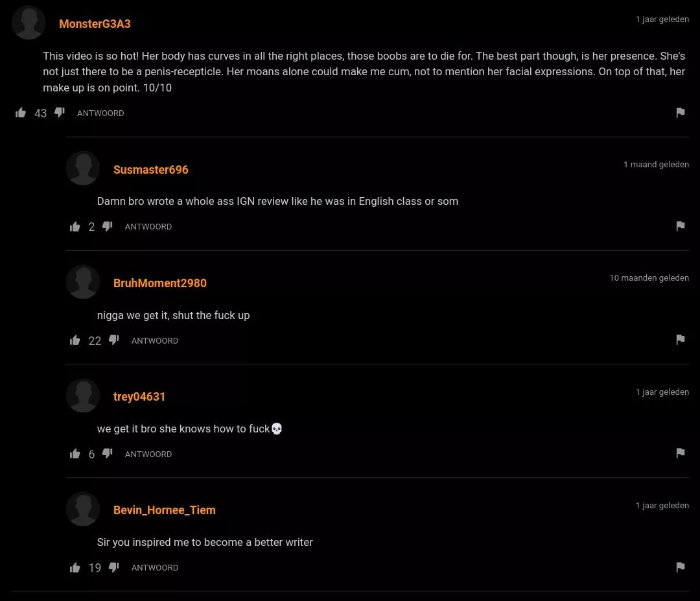
Task: Click Susmaster696's avatar thumbnail
Action: click(83, 169)
